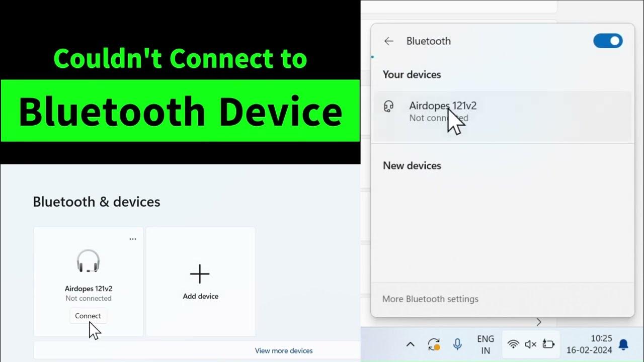Click the battery status tray icon
The height and width of the screenshot is (362, 644).
[x=548, y=344]
